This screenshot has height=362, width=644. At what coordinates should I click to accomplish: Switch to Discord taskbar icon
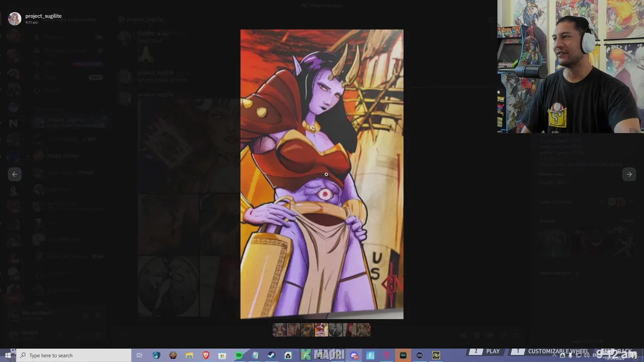click(x=354, y=355)
